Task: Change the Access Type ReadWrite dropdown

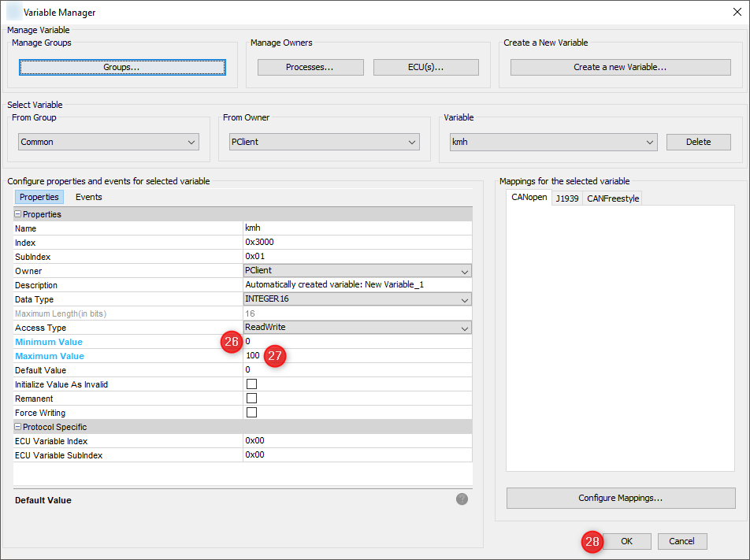Action: pyautogui.click(x=358, y=328)
